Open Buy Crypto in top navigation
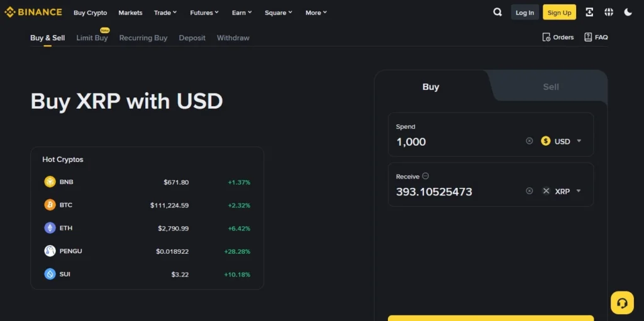Image resolution: width=644 pixels, height=321 pixels. click(x=91, y=13)
